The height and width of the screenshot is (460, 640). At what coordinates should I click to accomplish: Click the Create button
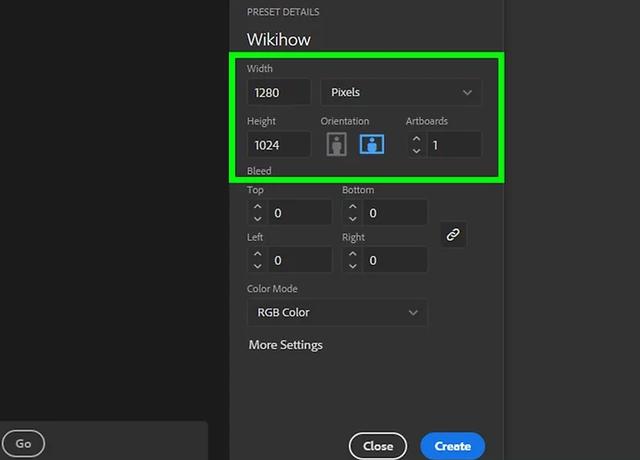[x=453, y=446]
